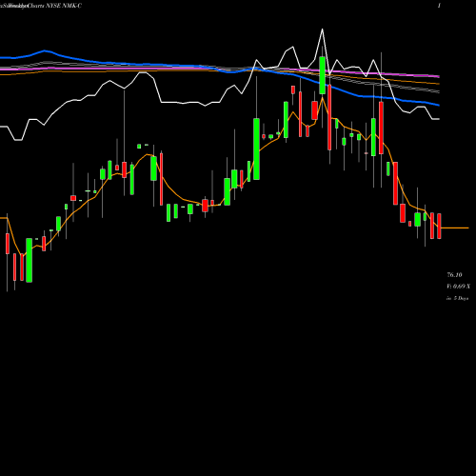Select the 76.10 price label
Image resolution: width=476 pixels, height=476 pixels.
(454, 275)
